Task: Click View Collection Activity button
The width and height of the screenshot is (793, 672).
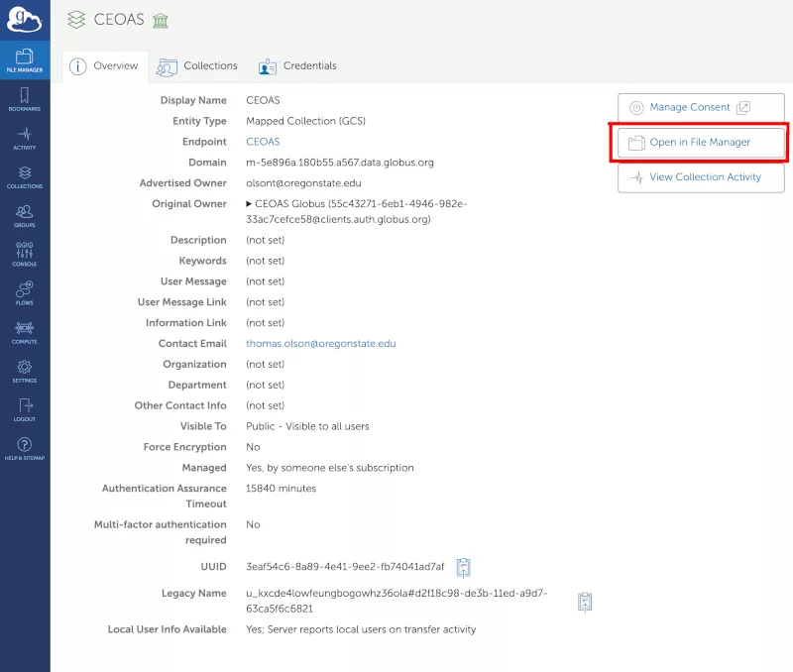Action: (701, 177)
